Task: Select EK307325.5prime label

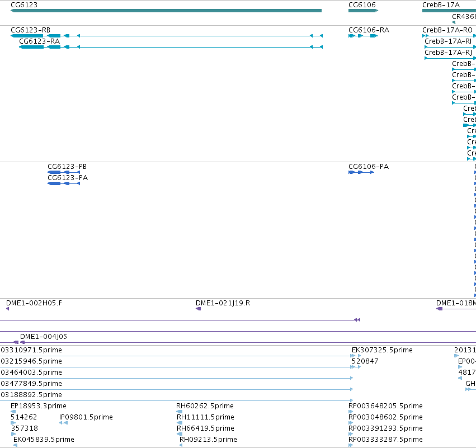Action: (382, 350)
